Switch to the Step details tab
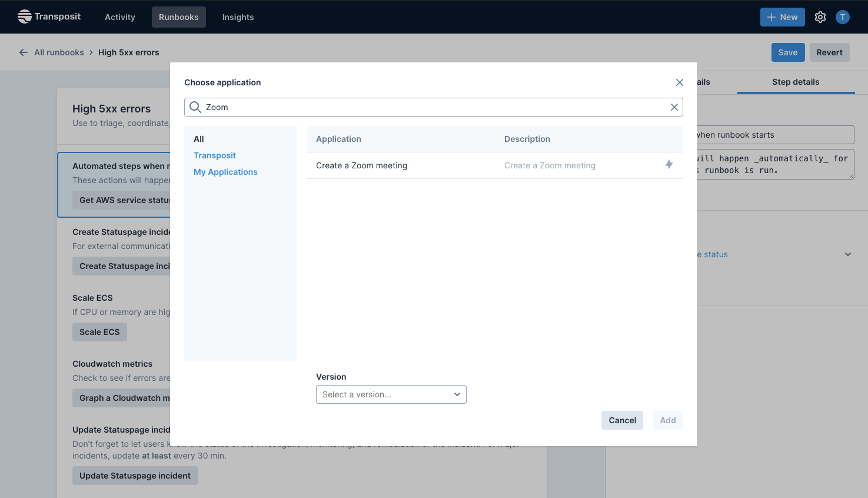 (x=796, y=82)
